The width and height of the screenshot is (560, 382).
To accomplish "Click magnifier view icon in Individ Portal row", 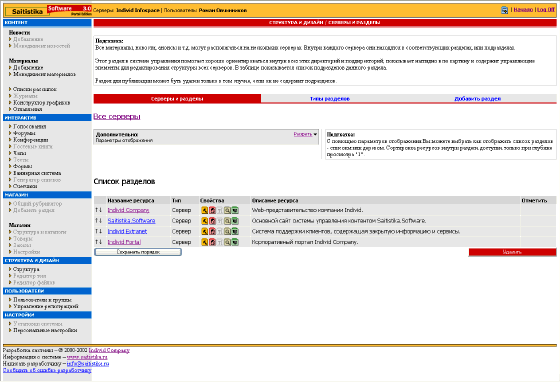I will tap(227, 242).
